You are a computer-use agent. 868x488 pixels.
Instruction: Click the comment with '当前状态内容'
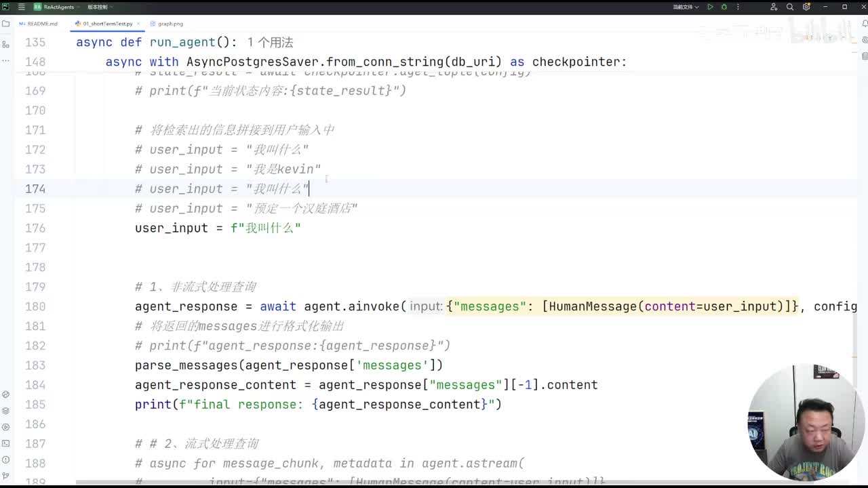[271, 90]
